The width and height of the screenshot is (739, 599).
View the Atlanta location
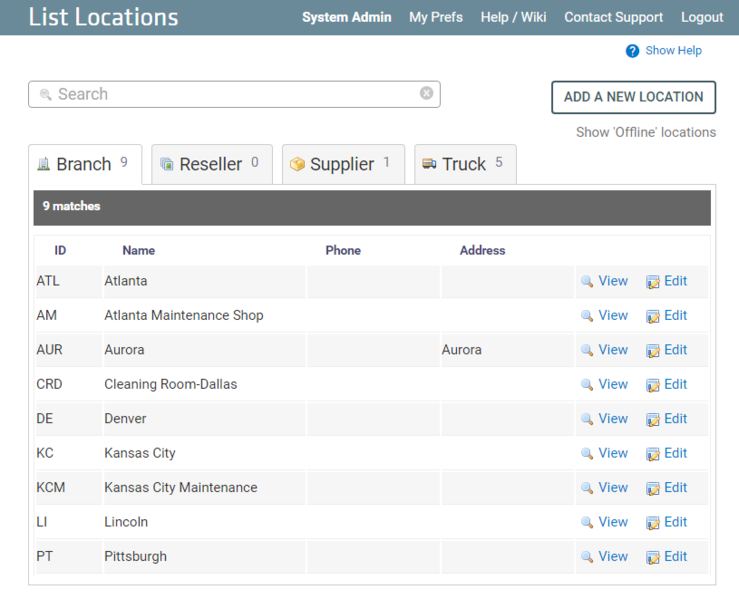click(x=613, y=281)
